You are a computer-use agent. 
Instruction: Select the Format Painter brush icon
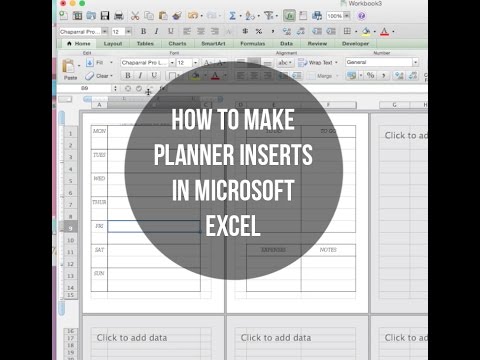[177, 15]
